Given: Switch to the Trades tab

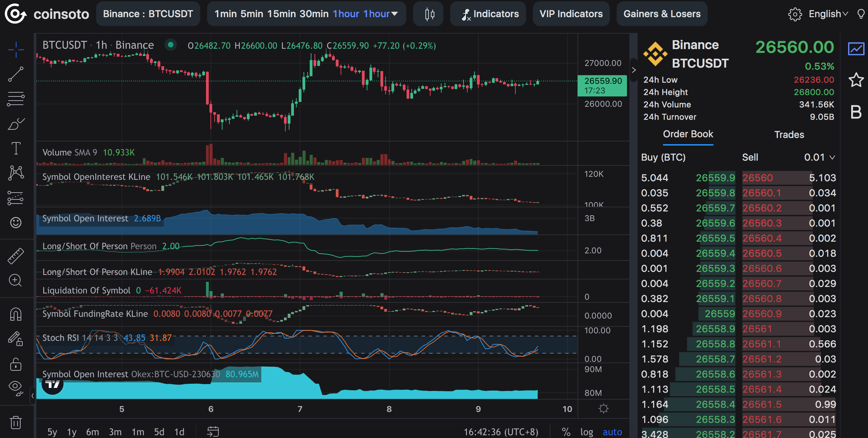Looking at the screenshot, I should [x=789, y=135].
